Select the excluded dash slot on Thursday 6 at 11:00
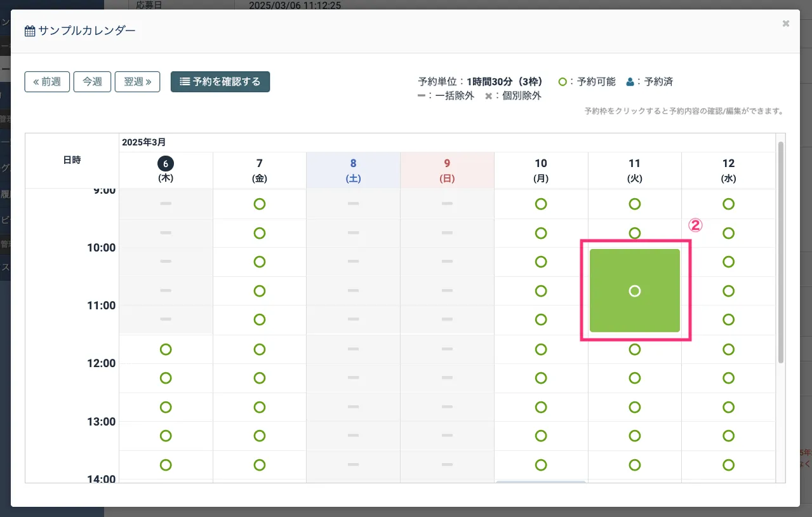This screenshot has height=517, width=812. pos(166,319)
